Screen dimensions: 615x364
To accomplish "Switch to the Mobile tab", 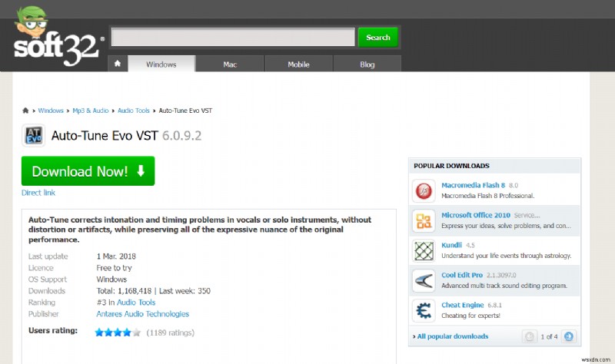I will point(298,65).
